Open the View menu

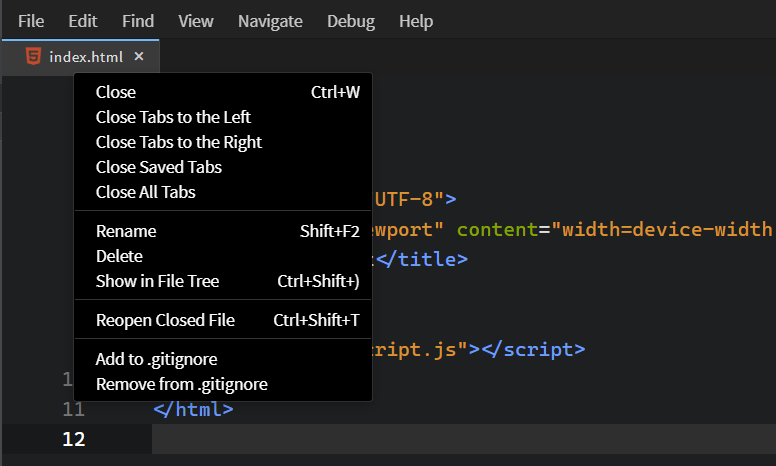click(x=196, y=21)
